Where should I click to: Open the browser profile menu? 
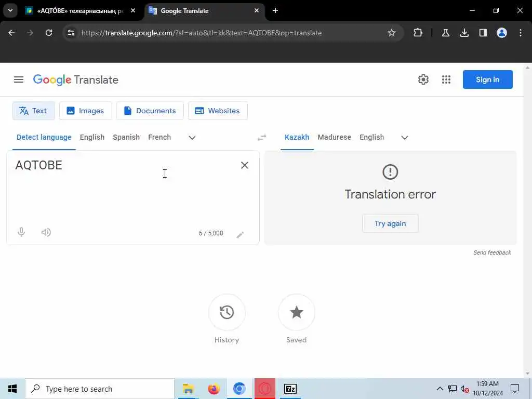pos(502,33)
